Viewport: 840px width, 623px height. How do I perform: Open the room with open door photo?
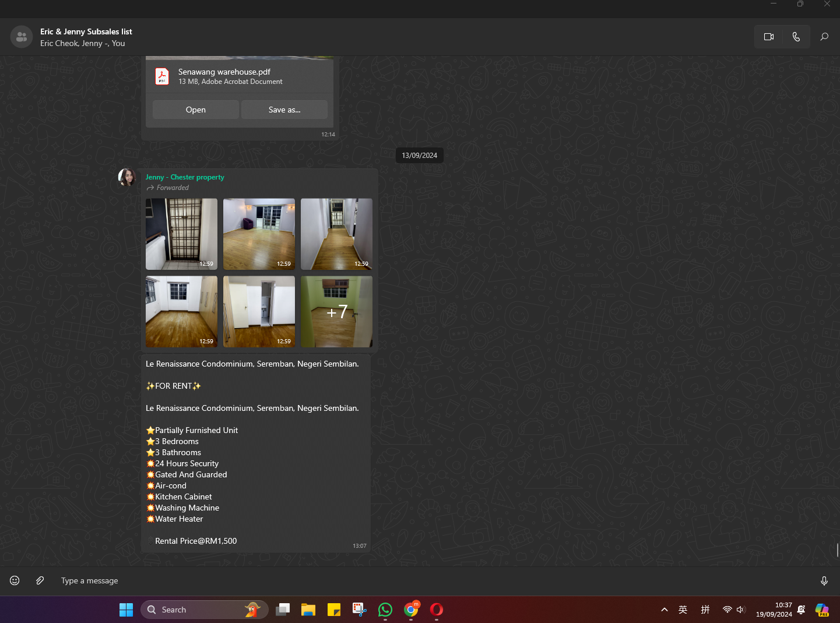click(x=259, y=312)
